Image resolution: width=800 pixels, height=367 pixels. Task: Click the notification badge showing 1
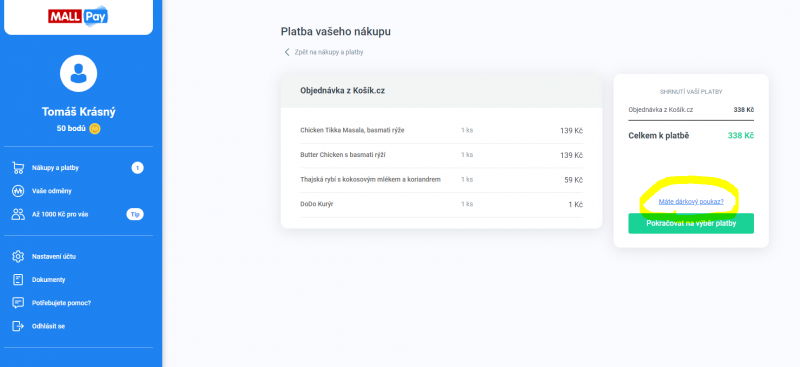137,168
